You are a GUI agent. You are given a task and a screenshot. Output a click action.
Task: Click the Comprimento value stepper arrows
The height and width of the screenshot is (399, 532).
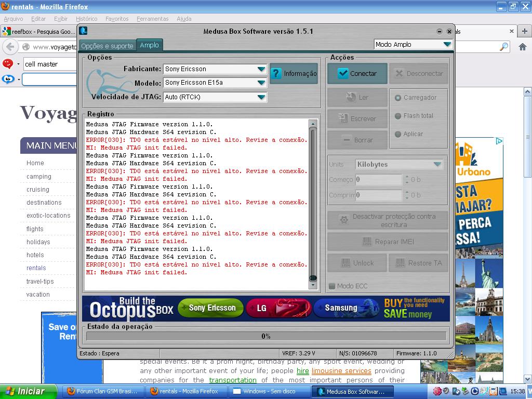tap(407, 195)
